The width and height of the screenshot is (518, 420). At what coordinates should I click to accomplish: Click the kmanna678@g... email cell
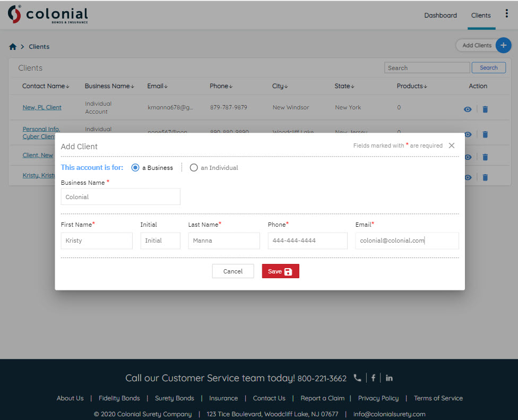[170, 107]
